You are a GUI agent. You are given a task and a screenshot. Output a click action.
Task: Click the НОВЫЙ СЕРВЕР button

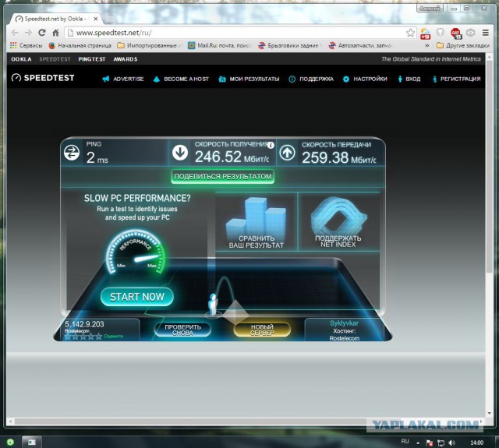click(x=262, y=330)
